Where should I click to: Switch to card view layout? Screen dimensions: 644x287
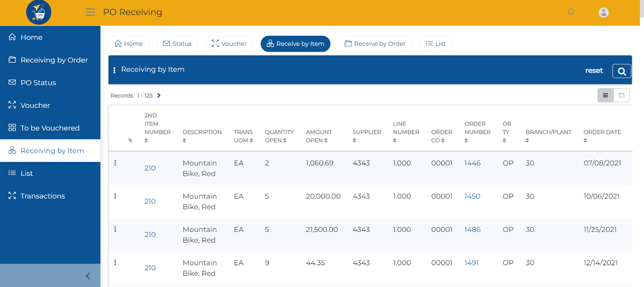click(621, 96)
